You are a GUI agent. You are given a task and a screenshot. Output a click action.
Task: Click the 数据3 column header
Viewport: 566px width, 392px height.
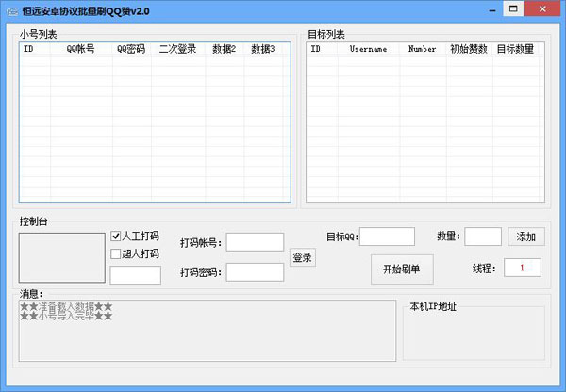[263, 49]
